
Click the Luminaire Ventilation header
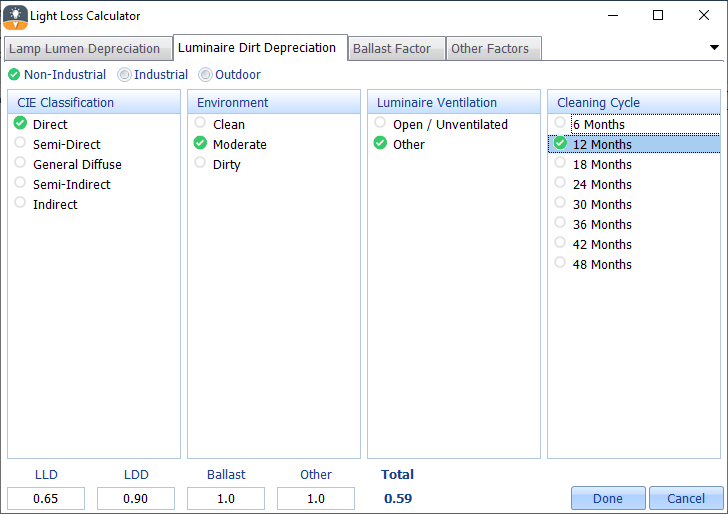(454, 102)
